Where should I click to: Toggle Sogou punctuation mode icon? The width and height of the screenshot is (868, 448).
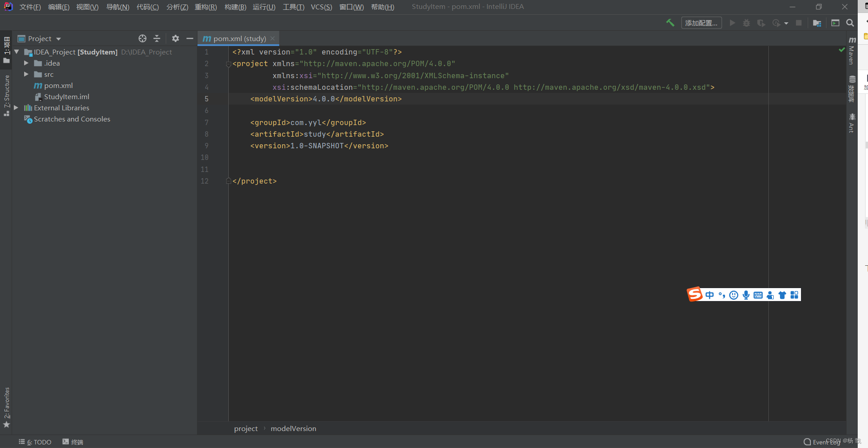click(722, 295)
